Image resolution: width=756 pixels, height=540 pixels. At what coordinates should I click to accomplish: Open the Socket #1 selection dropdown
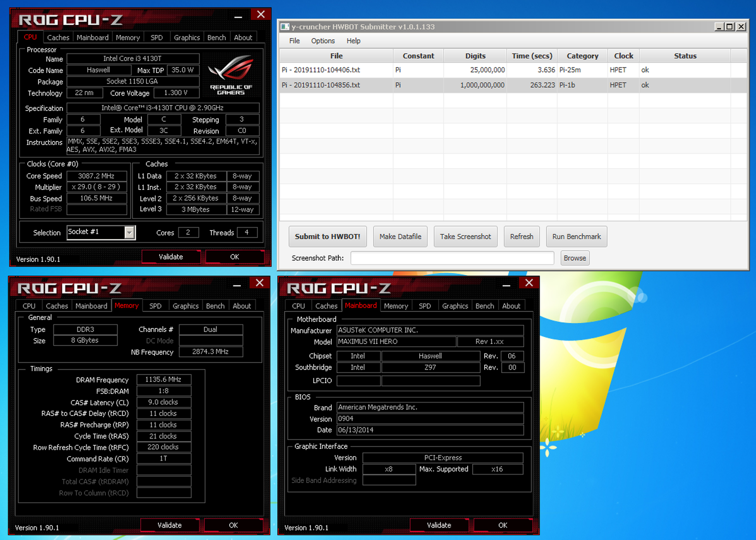click(x=129, y=232)
